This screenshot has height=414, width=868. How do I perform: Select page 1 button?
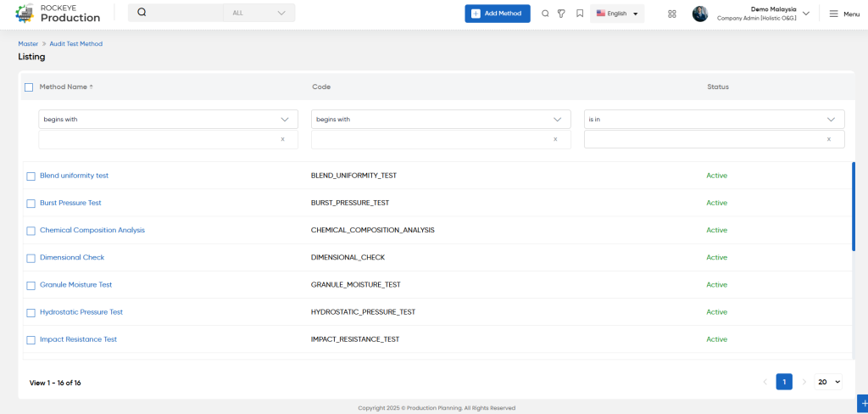pos(784,382)
